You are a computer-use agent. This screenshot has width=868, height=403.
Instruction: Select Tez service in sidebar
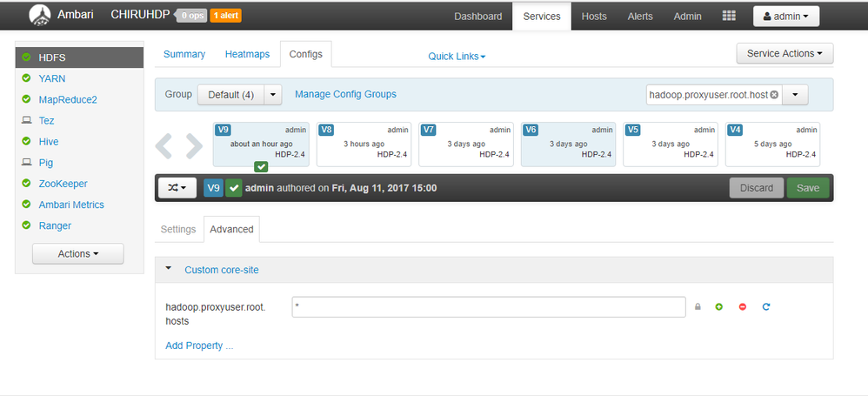(46, 120)
